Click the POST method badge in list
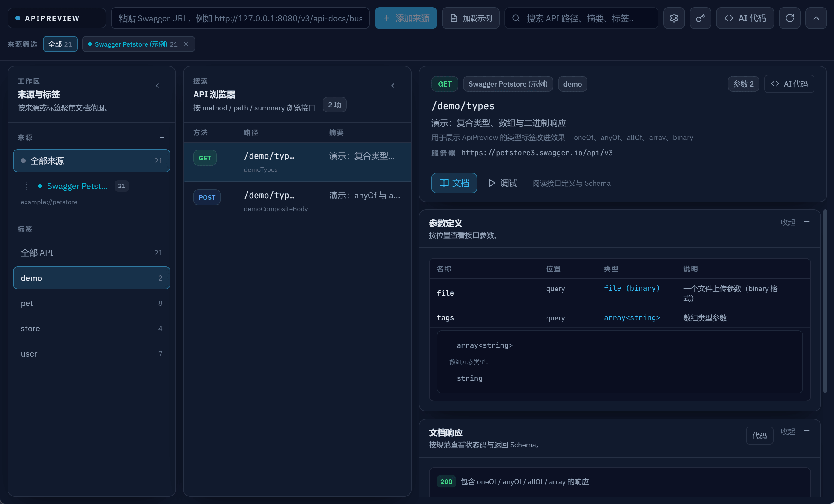This screenshot has height=504, width=834. [x=207, y=197]
